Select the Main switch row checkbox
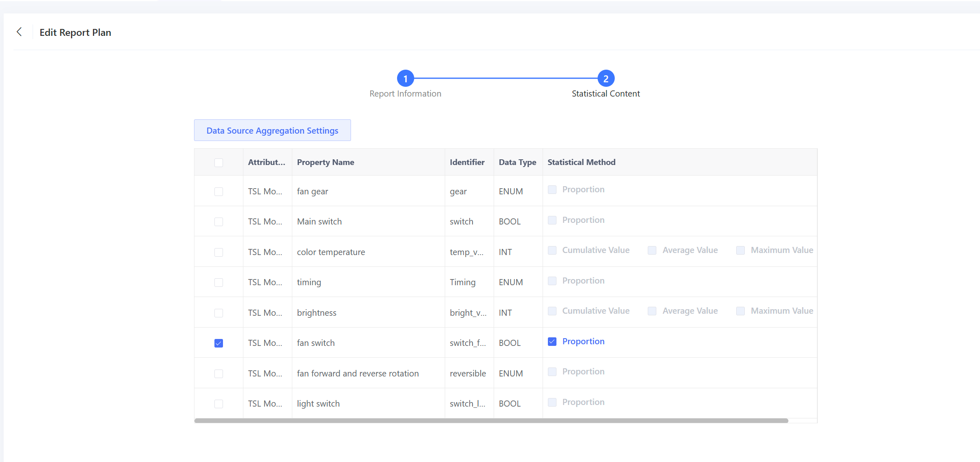This screenshot has width=980, height=462. (x=219, y=222)
